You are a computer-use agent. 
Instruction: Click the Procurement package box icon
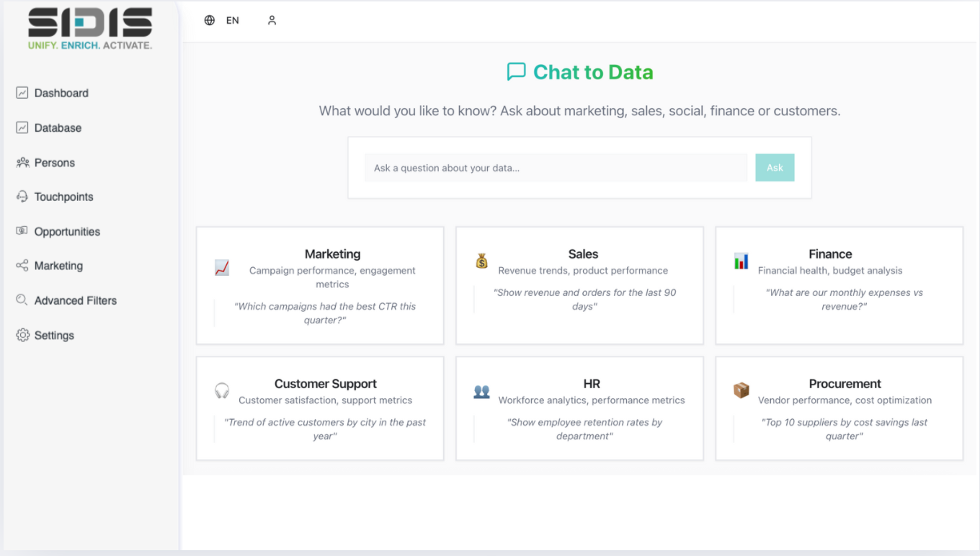[741, 390]
